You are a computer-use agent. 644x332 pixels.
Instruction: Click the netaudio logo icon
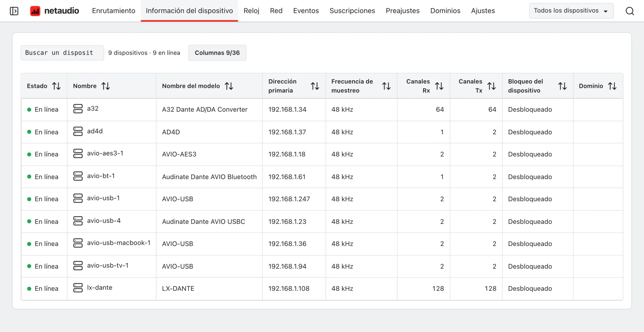tap(35, 11)
